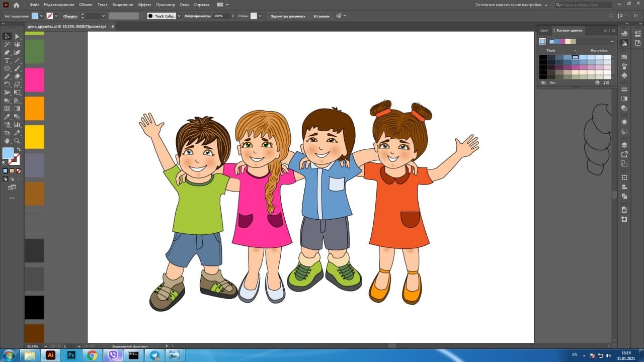Open the Объект menu
644x362 pixels.
tap(86, 5)
